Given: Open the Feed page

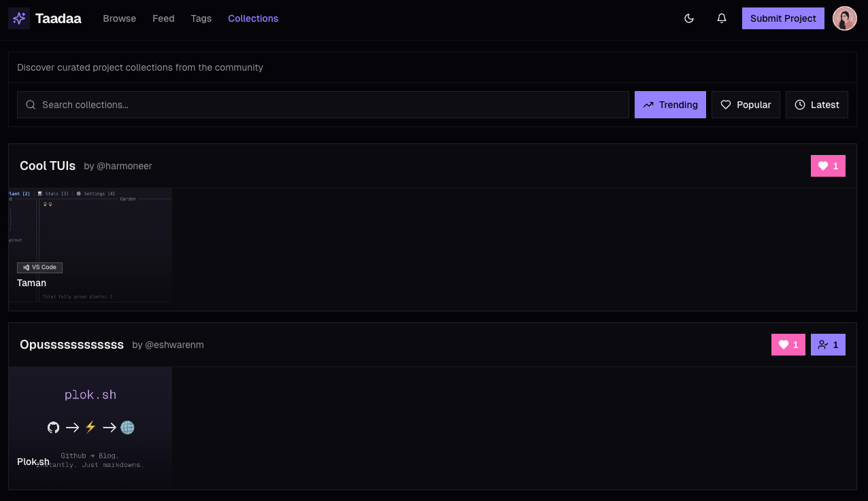Looking at the screenshot, I should click(163, 18).
